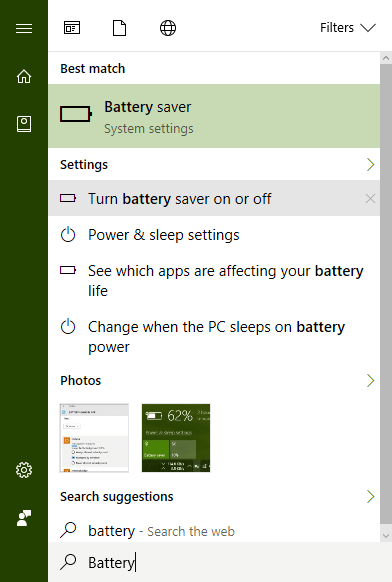Open the Notebook icon in sidebar

click(24, 124)
